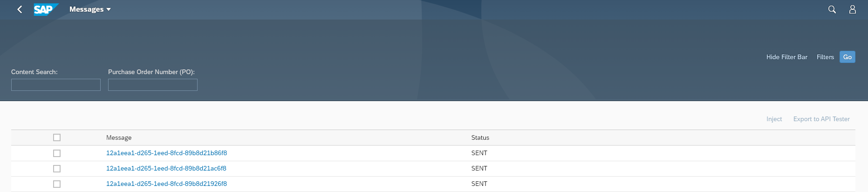This screenshot has width=868, height=192.
Task: Open the search magnifier icon
Action: coord(832,9)
